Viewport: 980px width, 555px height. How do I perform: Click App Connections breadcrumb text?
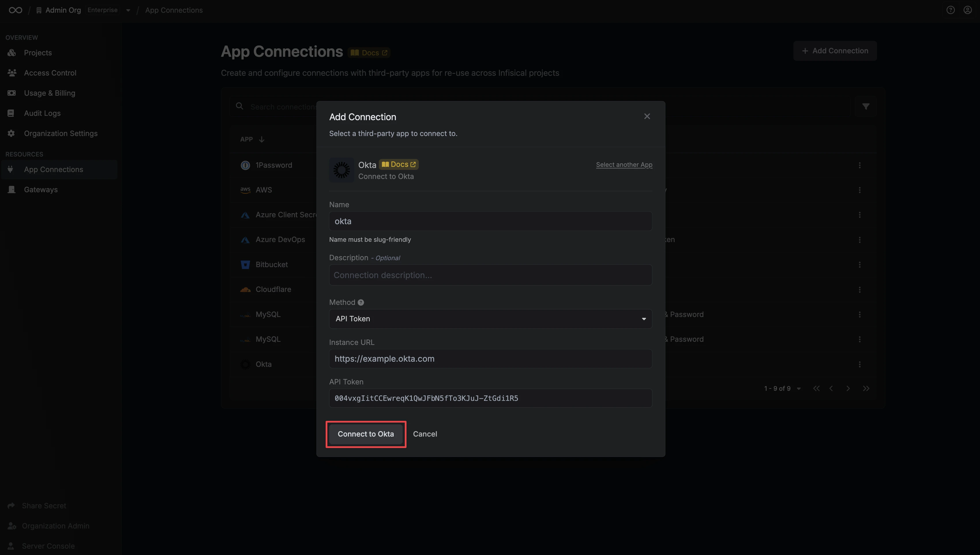coord(174,10)
